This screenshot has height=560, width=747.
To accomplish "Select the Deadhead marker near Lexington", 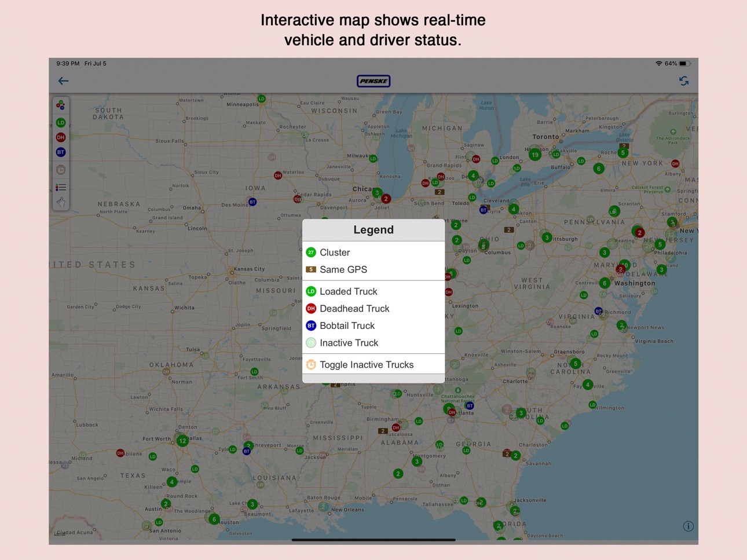I will tap(449, 292).
